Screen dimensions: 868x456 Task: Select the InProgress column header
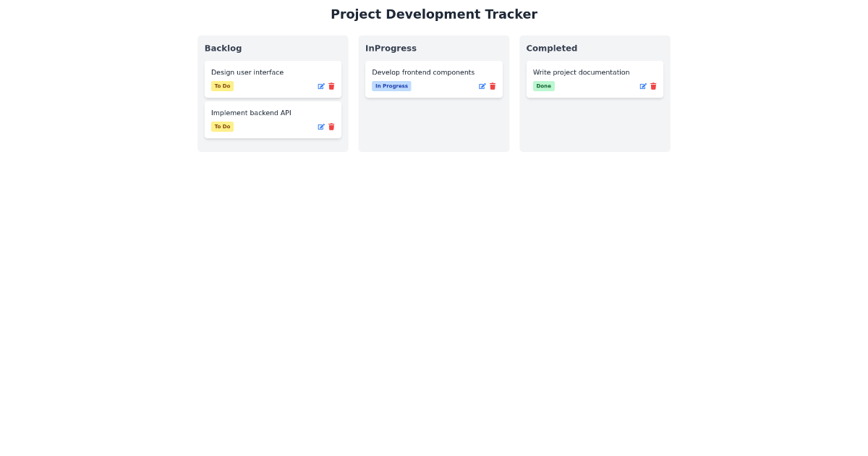coord(391,48)
